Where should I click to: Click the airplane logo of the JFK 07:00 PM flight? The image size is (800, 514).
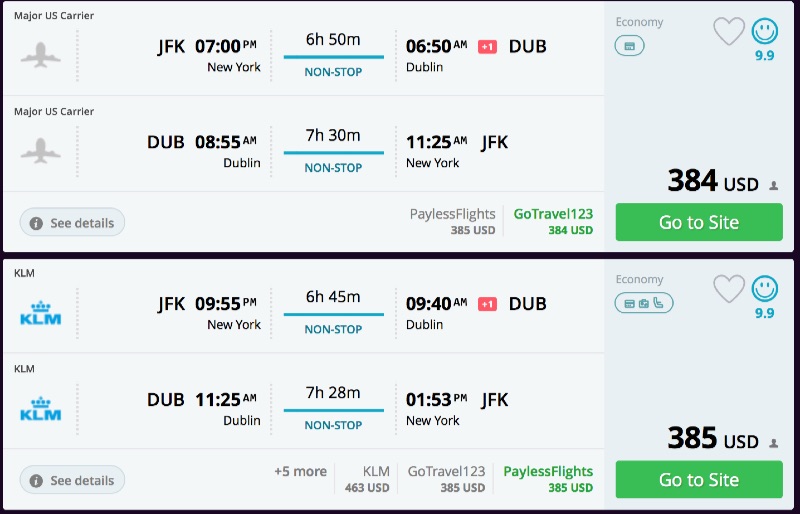[x=41, y=56]
